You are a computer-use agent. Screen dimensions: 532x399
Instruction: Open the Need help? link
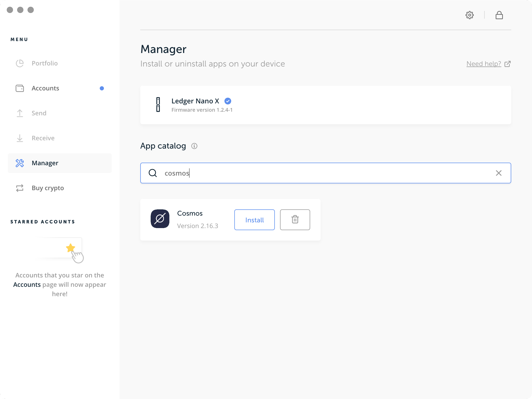pos(484,64)
